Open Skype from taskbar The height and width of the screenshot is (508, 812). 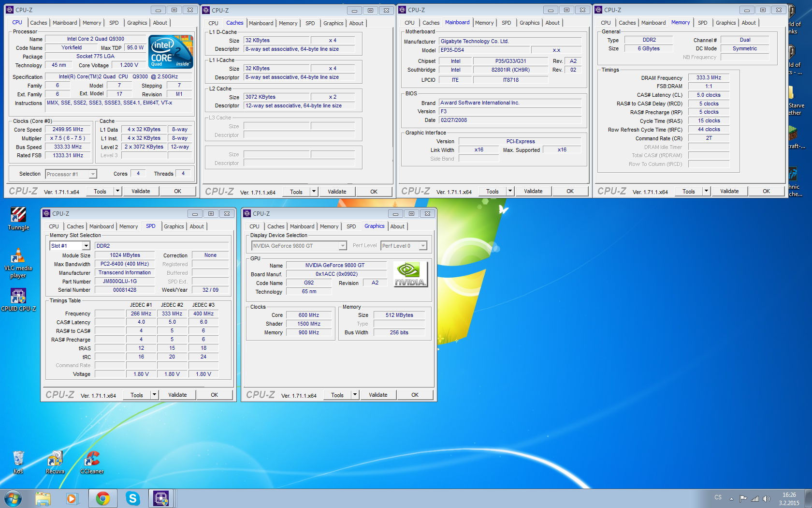pos(132,498)
